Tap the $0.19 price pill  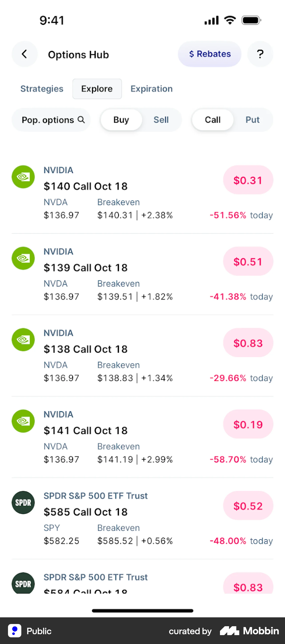248,424
